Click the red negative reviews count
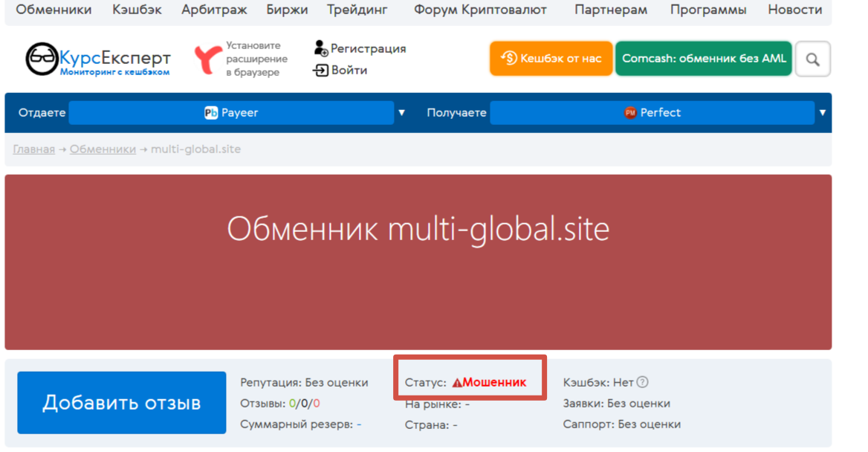The width and height of the screenshot is (868, 452). pyautogui.click(x=317, y=403)
